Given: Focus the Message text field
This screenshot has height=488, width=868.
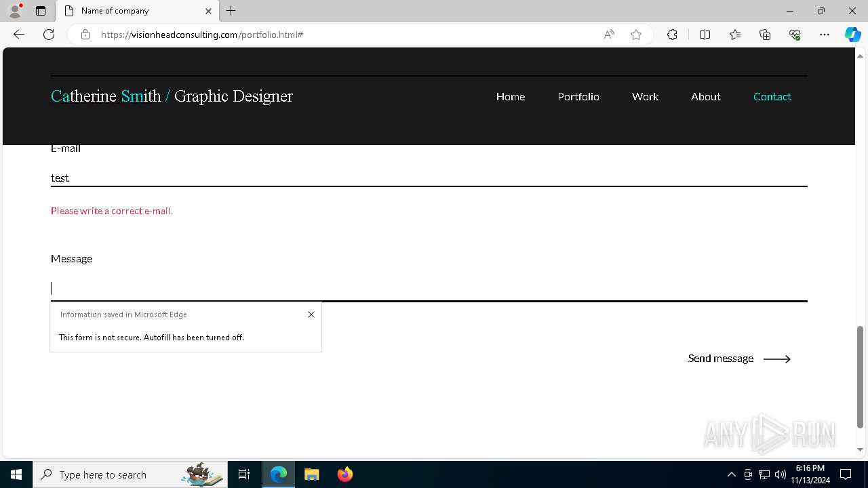Looking at the screenshot, I should coord(429,288).
